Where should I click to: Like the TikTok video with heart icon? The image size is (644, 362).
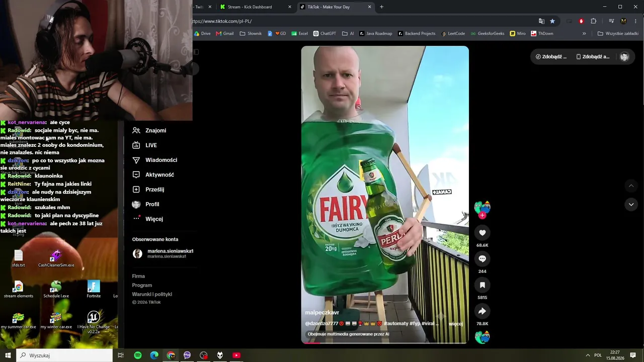[x=482, y=233]
